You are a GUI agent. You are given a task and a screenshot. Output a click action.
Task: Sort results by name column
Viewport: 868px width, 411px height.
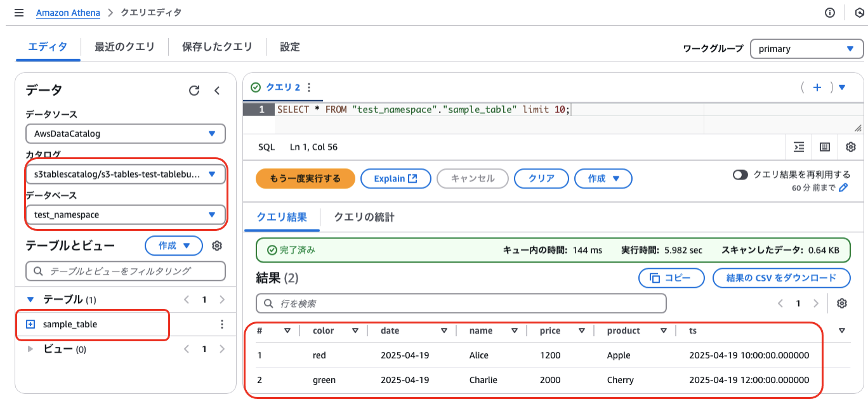514,330
